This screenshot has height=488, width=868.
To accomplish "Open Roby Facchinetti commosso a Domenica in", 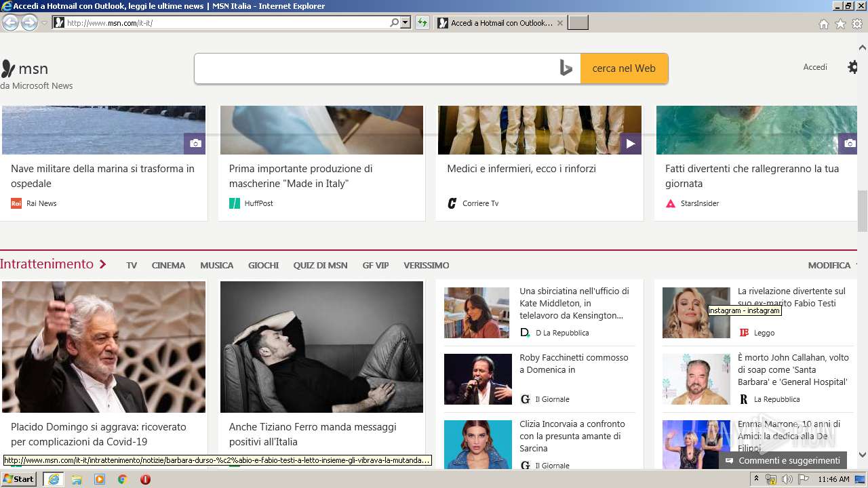I will (574, 363).
